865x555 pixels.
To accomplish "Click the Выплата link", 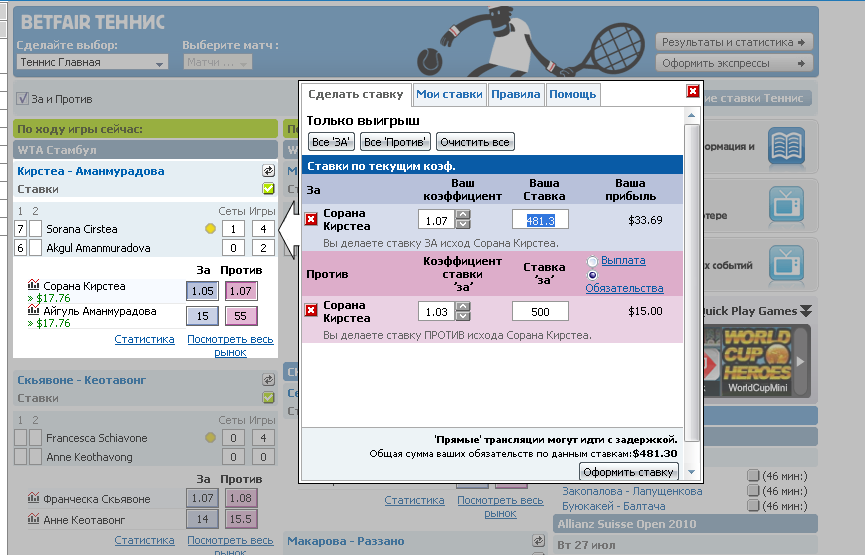I will [623, 260].
